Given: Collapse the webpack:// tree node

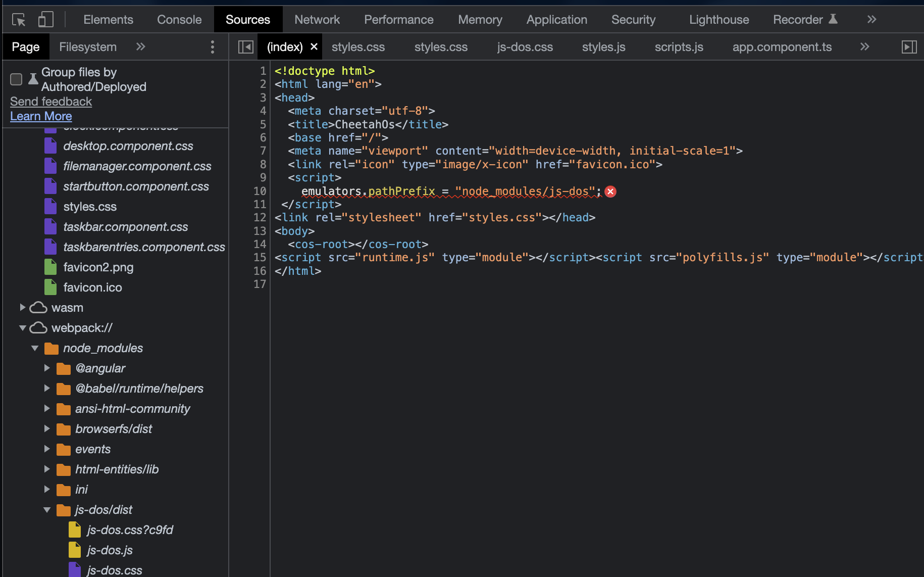Looking at the screenshot, I should tap(22, 328).
